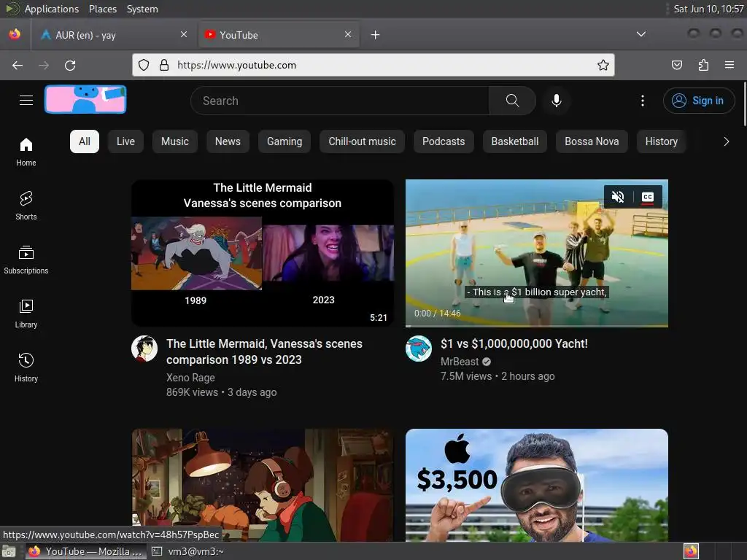Click the Firefox icon in bottom-right tray
Image resolution: width=747 pixels, height=560 pixels.
[x=691, y=551]
